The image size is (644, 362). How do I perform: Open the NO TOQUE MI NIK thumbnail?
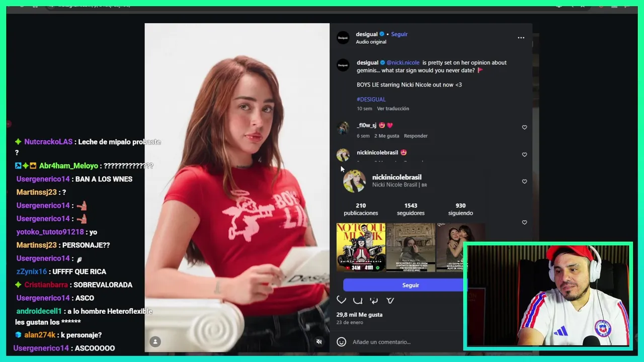361,247
